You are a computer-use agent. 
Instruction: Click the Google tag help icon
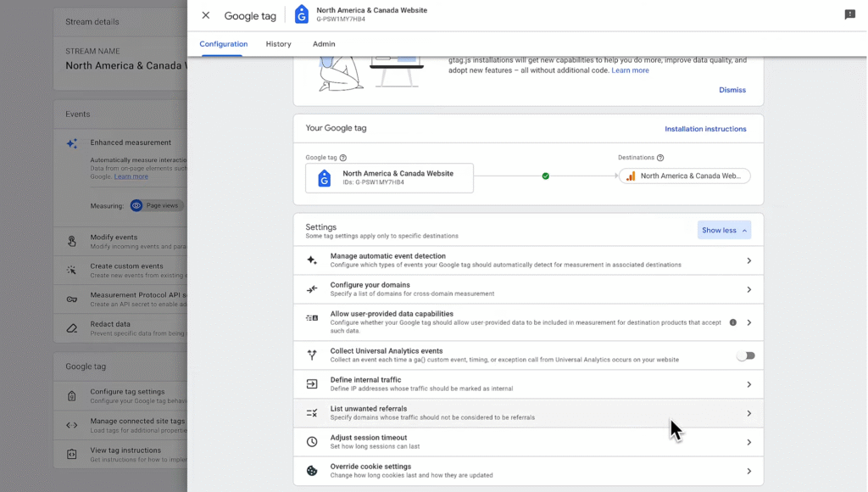point(343,158)
